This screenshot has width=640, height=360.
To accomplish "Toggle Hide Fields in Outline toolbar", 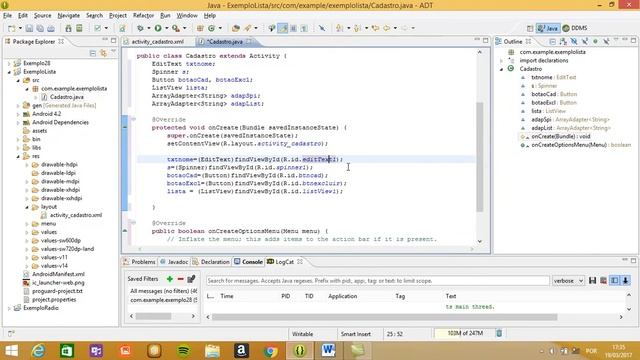I will click(574, 41).
